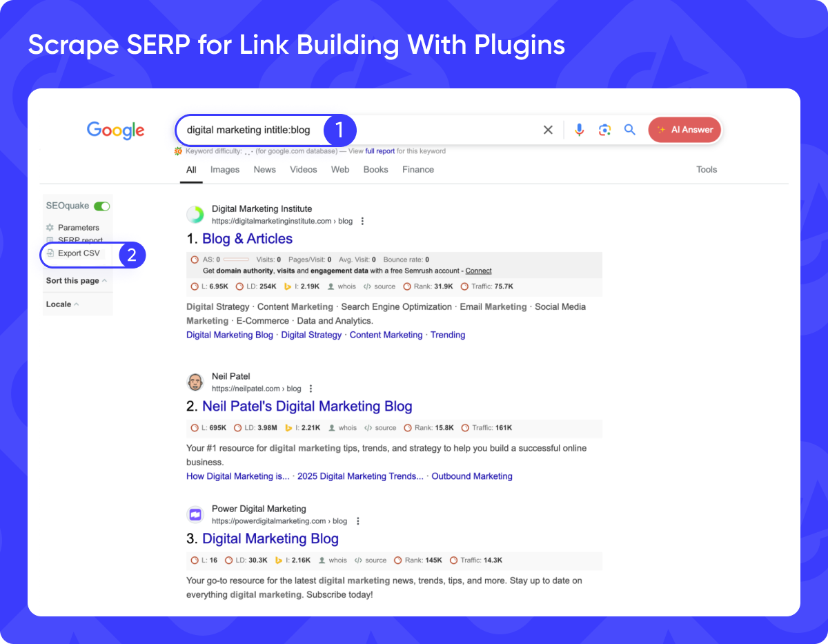Click Bing index I: 2.16K metric

pyautogui.click(x=293, y=560)
